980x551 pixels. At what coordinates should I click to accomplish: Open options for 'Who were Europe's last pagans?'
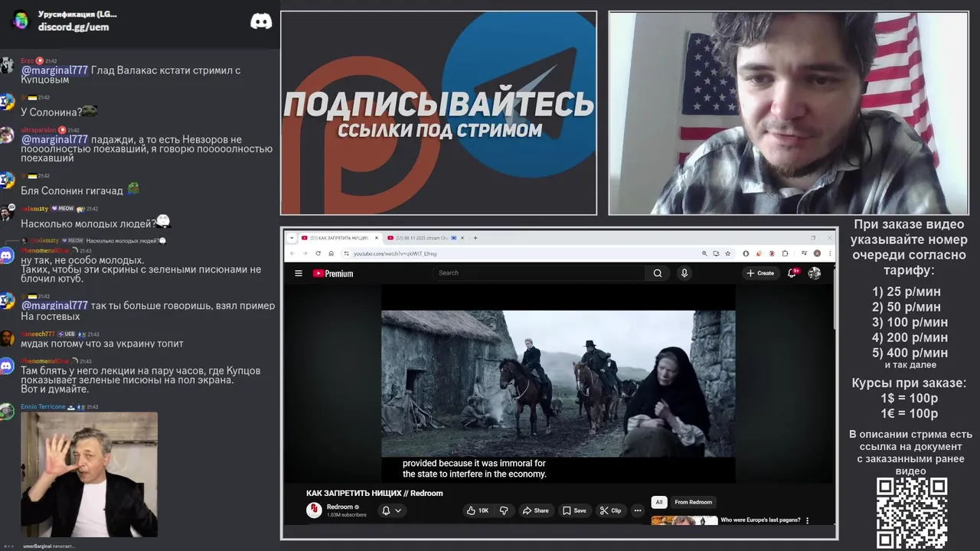coord(808,520)
